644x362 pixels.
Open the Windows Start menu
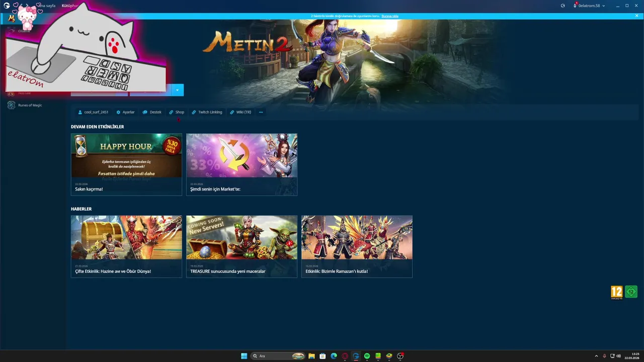tap(244, 356)
